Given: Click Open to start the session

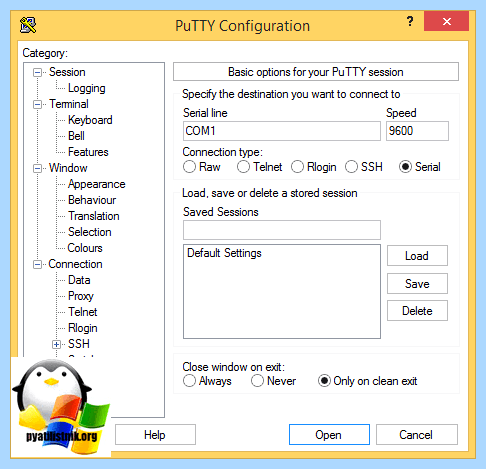Looking at the screenshot, I should point(329,435).
